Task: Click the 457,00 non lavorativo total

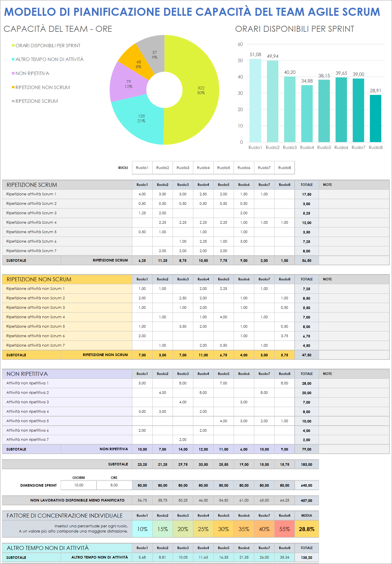Action: (x=307, y=500)
